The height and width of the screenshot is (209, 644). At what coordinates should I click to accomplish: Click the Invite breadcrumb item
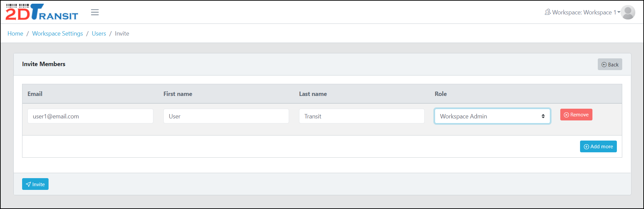click(122, 34)
